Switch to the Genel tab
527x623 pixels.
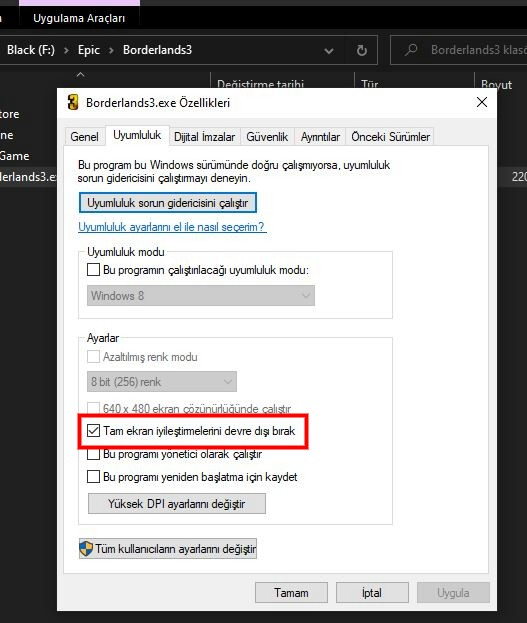[x=84, y=137]
